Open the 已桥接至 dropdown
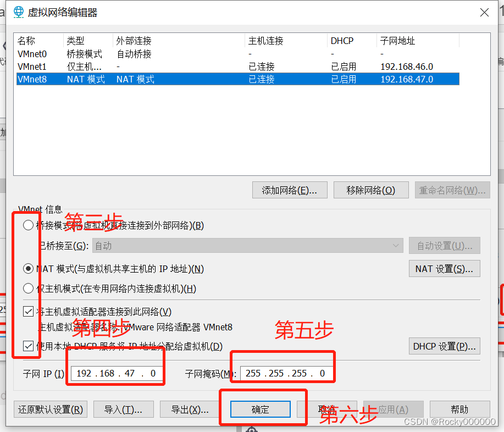The width and height of the screenshot is (504, 432). coord(248,246)
